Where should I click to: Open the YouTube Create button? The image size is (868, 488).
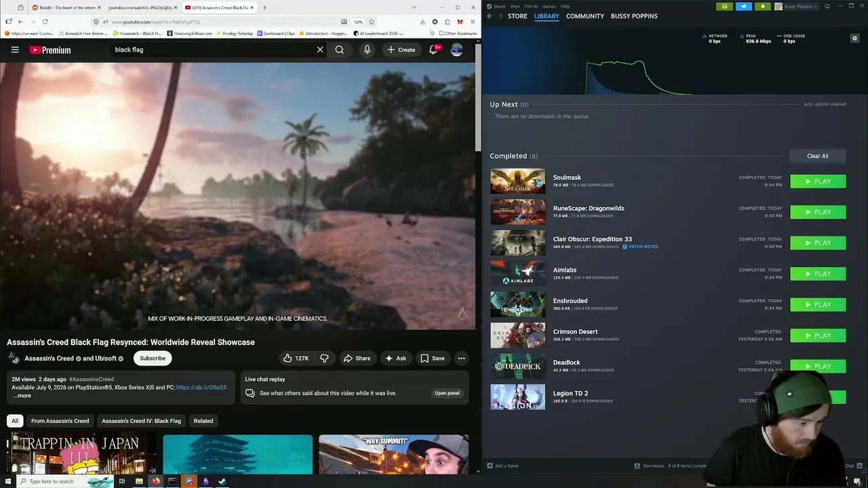click(401, 49)
